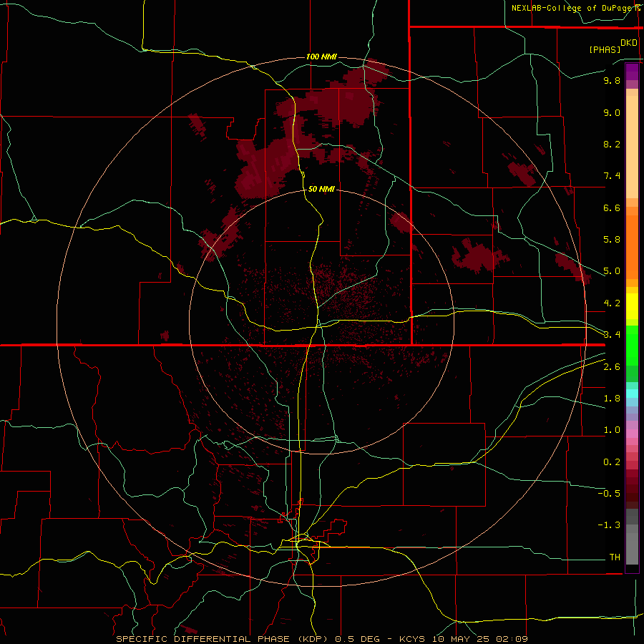Click the 4.2 value on the color scale
Viewport: 644px width, 644px height.
(612, 303)
